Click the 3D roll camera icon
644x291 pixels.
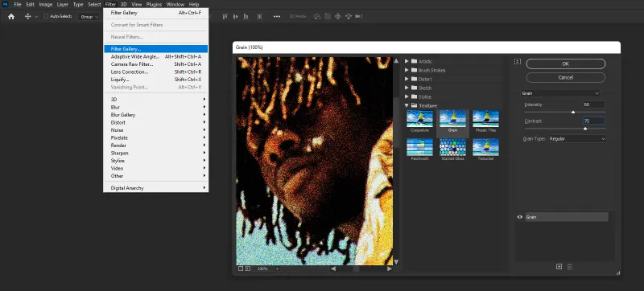(x=328, y=16)
